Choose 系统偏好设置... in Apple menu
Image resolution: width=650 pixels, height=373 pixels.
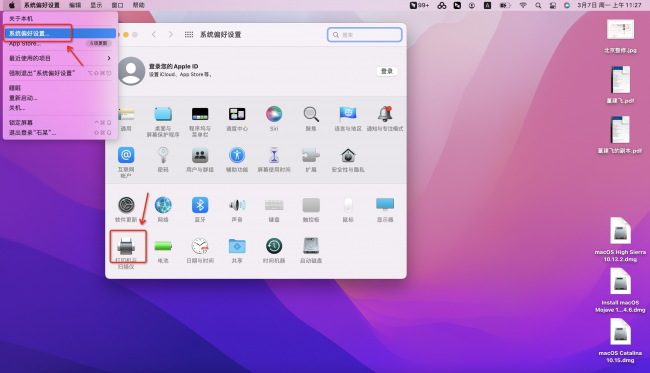tap(60, 33)
